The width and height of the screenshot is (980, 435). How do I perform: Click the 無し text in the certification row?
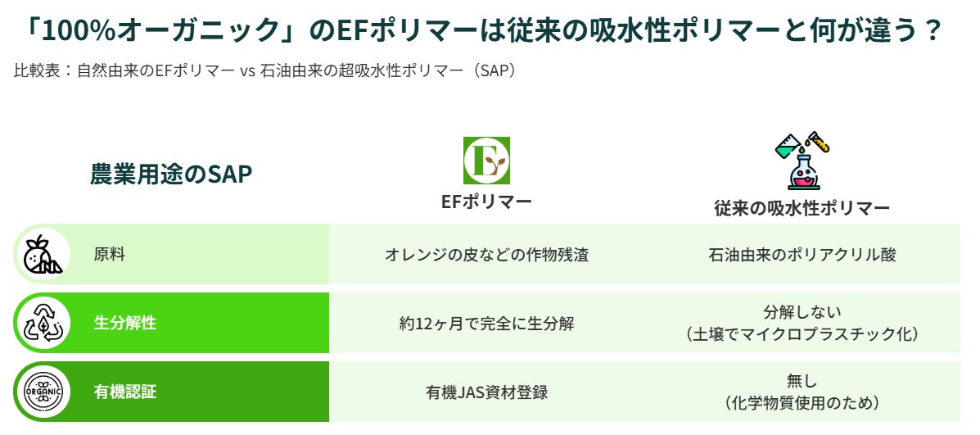802,381
